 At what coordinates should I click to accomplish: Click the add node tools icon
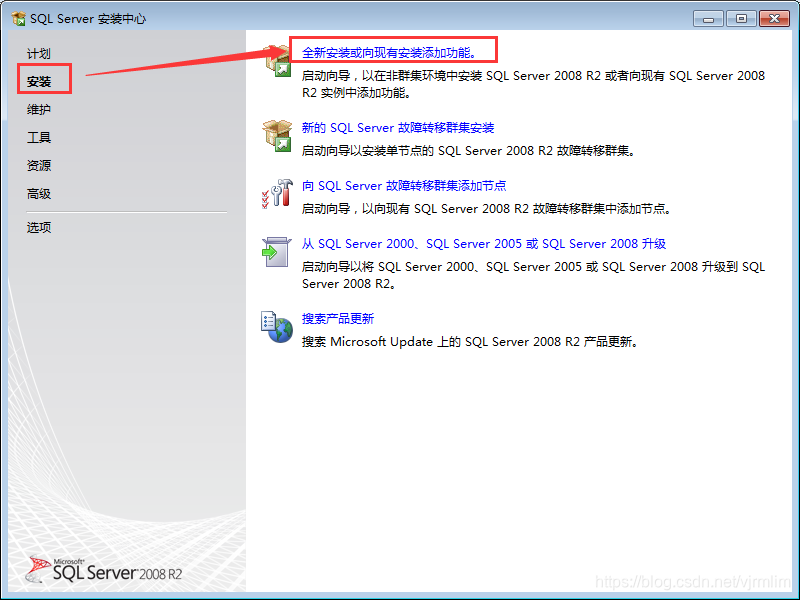(x=277, y=194)
